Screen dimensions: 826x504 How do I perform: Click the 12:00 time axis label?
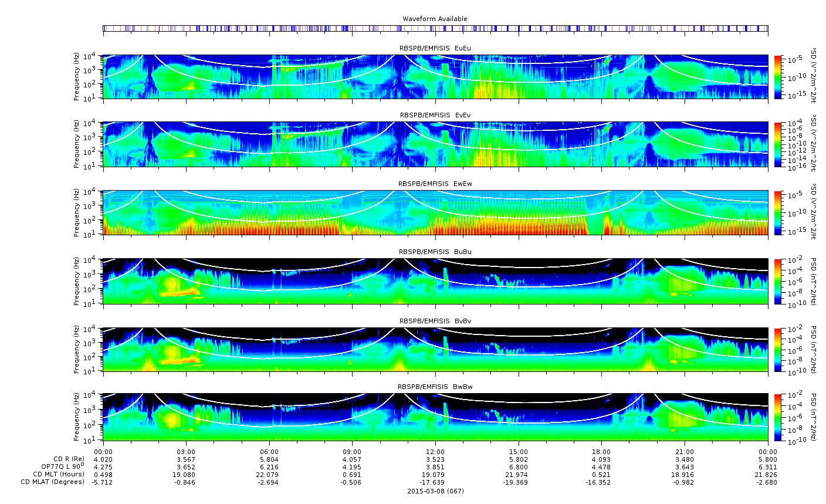pos(435,451)
